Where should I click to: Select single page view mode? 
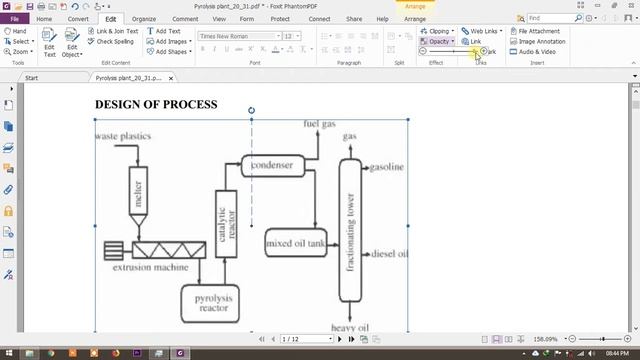484,339
